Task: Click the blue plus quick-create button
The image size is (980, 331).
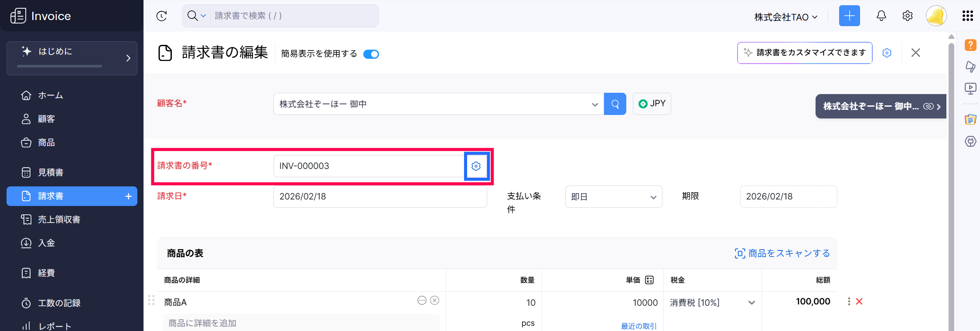Action: click(849, 16)
